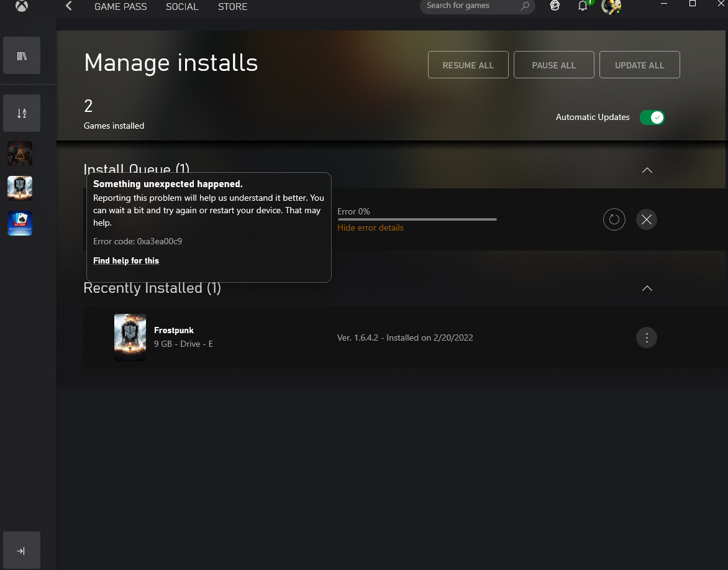Open the Xbox social/friends icon
The width and height of the screenshot is (728, 570).
coord(554,6)
